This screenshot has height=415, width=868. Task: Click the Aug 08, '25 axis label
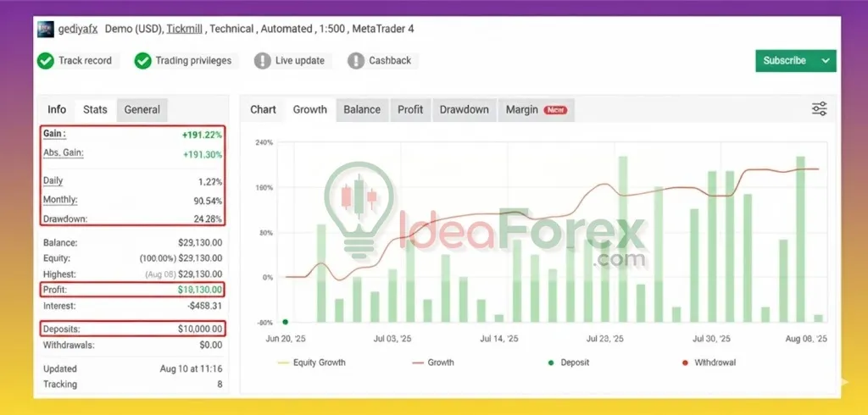click(x=807, y=339)
